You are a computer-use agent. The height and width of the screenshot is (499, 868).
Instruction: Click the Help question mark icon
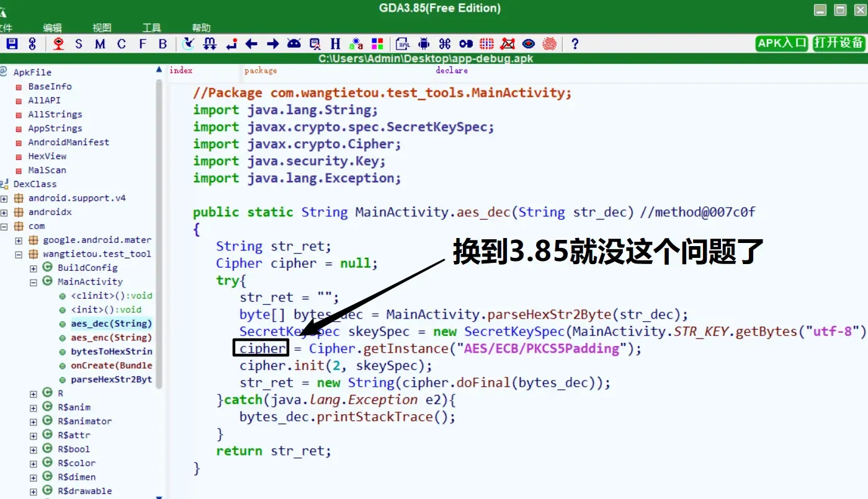click(x=574, y=43)
